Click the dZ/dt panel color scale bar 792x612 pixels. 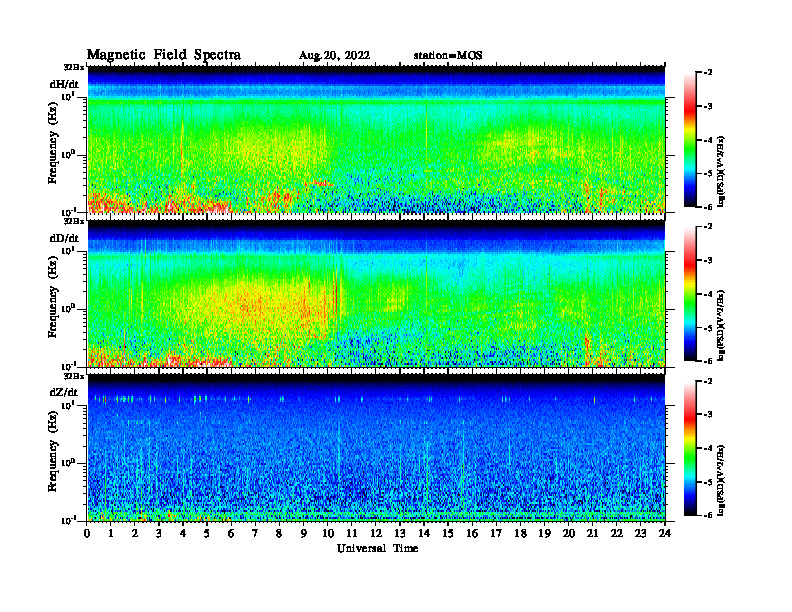689,448
